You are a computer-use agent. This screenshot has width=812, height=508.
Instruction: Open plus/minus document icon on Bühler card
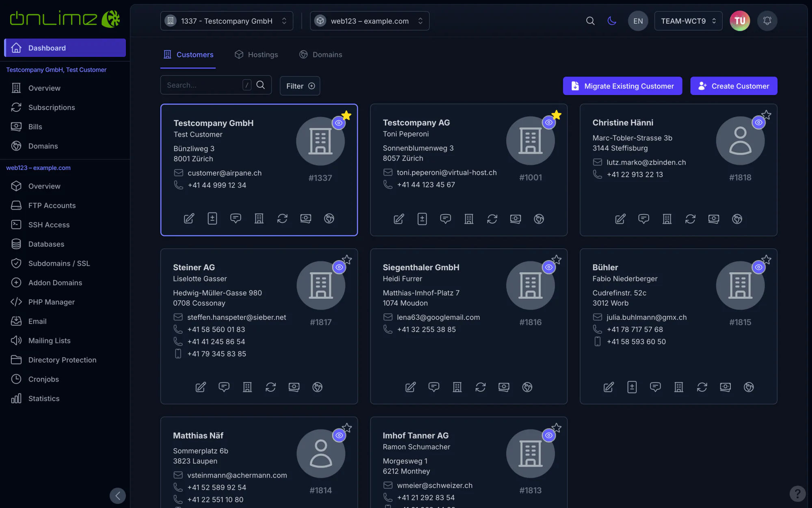tap(632, 387)
